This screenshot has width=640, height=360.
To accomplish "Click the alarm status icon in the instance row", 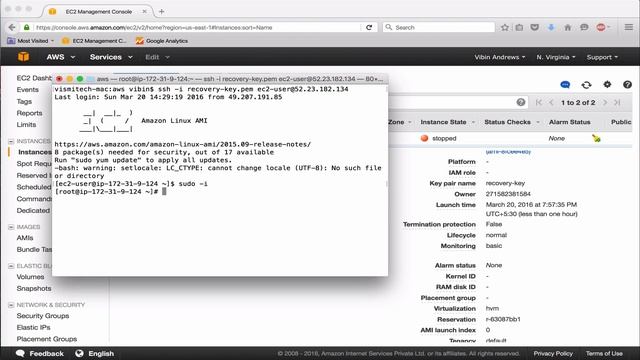I will (596, 138).
